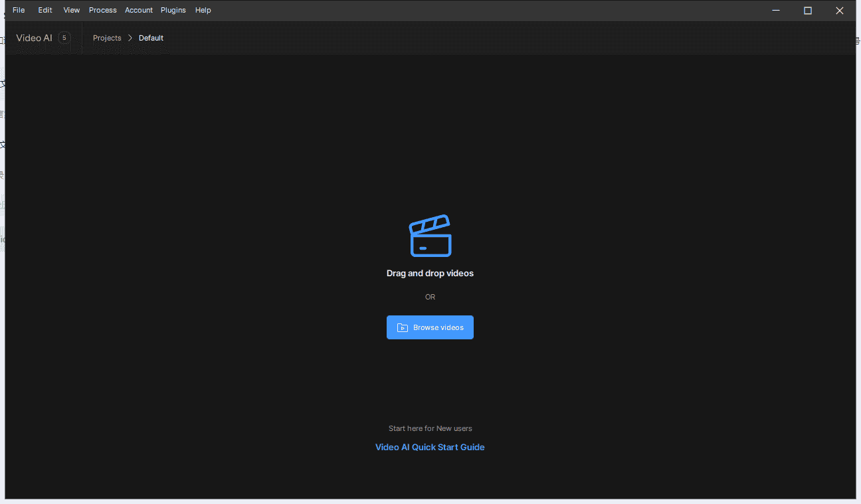This screenshot has height=504, width=861.
Task: Minimize the Video AI window
Action: 776,10
